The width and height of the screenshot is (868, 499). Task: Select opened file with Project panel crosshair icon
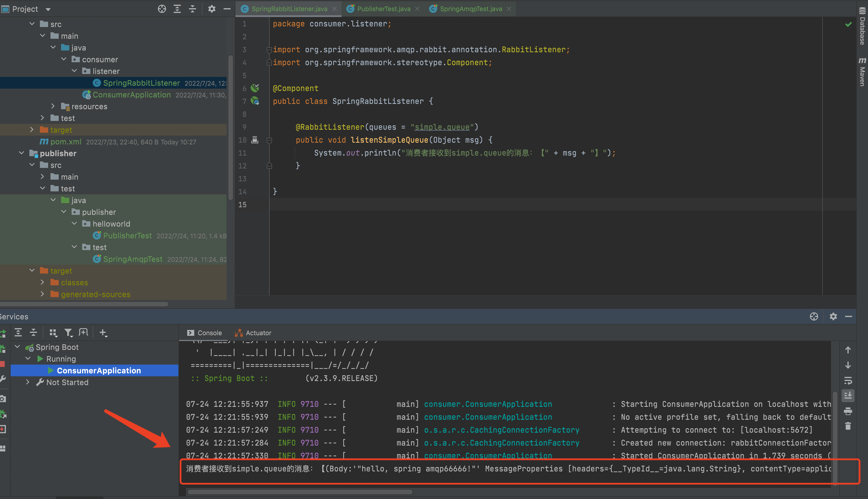162,9
